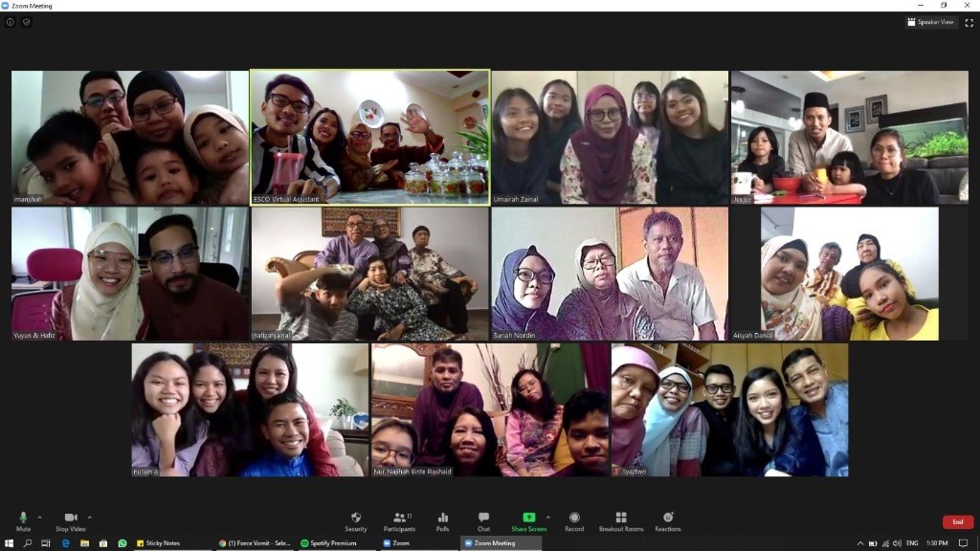Open Breakout Rooms

[621, 521]
